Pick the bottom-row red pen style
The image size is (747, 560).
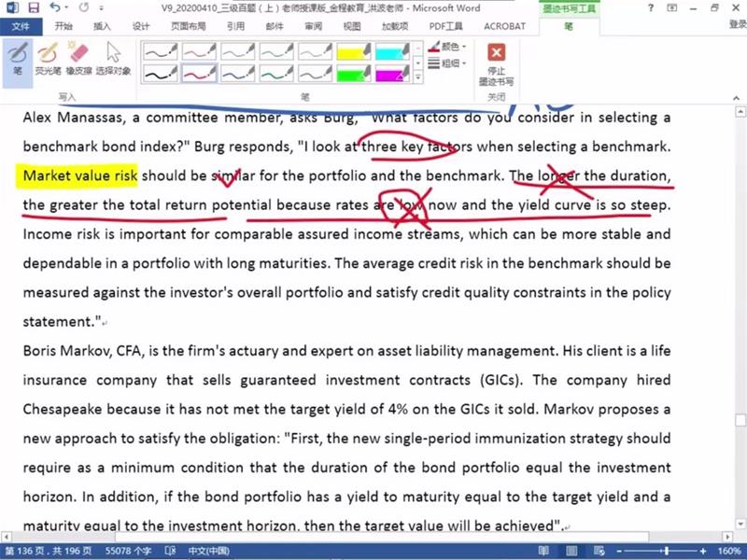(x=199, y=74)
